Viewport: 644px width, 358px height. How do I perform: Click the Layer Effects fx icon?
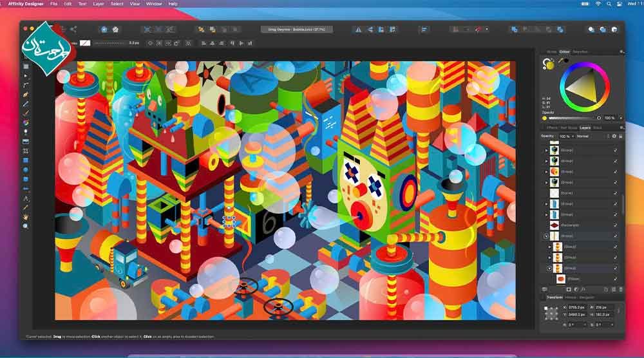click(x=583, y=290)
